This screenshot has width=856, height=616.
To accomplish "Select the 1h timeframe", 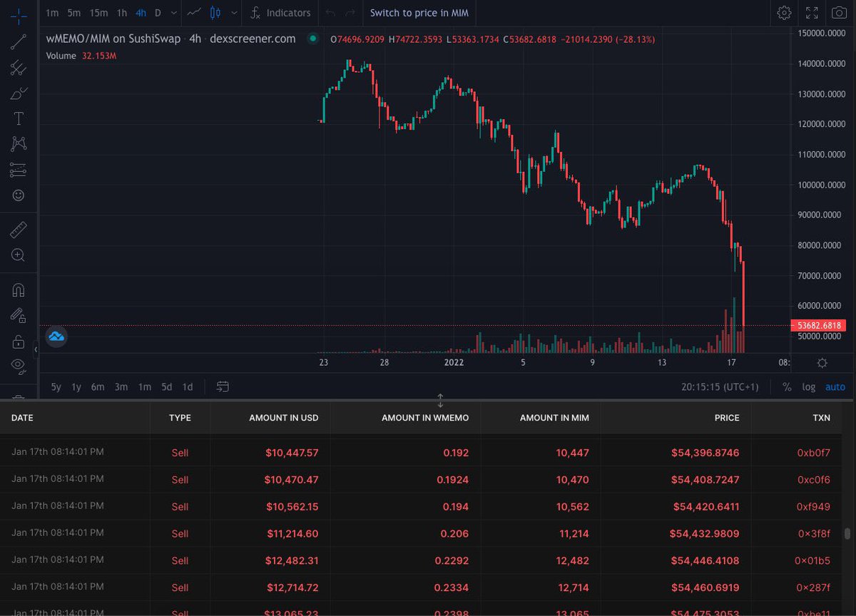I will pos(122,13).
